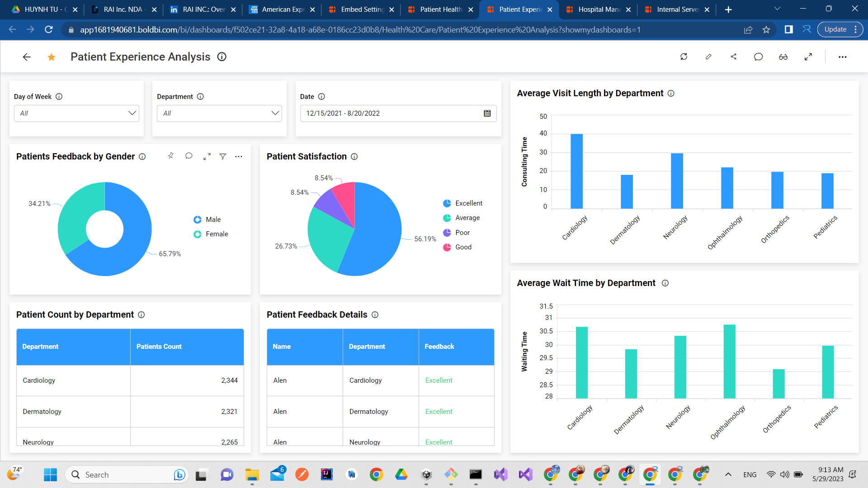Open the dashboard more options menu
Screen dimensions: 868x488
click(x=842, y=57)
